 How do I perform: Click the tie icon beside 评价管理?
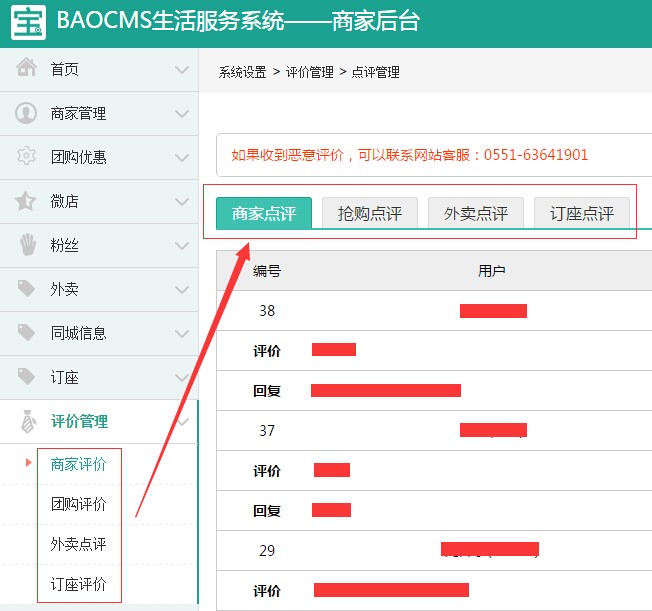tap(28, 421)
